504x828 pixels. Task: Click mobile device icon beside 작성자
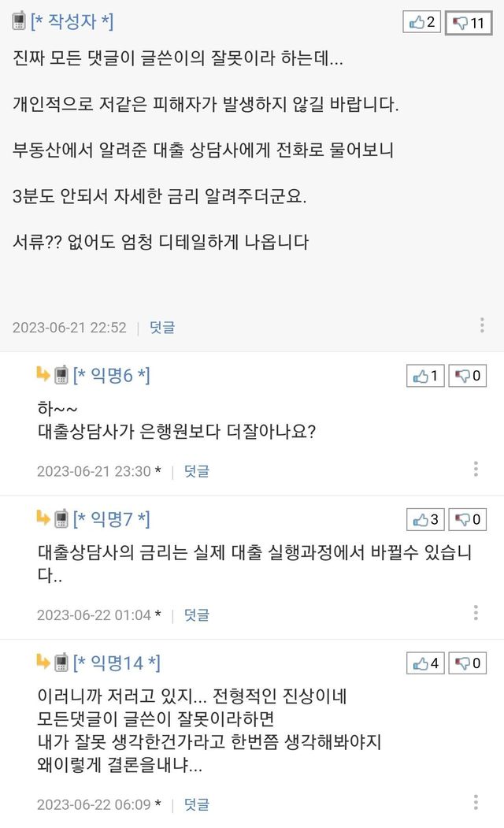click(x=19, y=21)
